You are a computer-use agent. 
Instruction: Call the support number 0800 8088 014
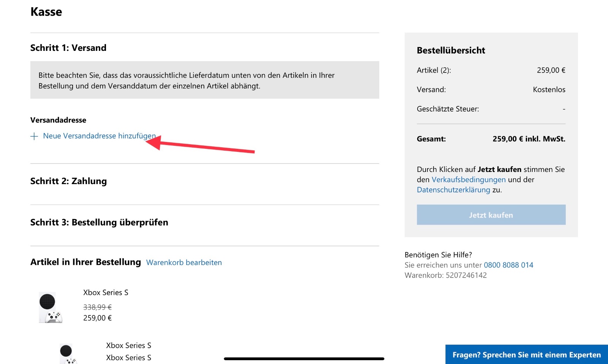tap(508, 265)
